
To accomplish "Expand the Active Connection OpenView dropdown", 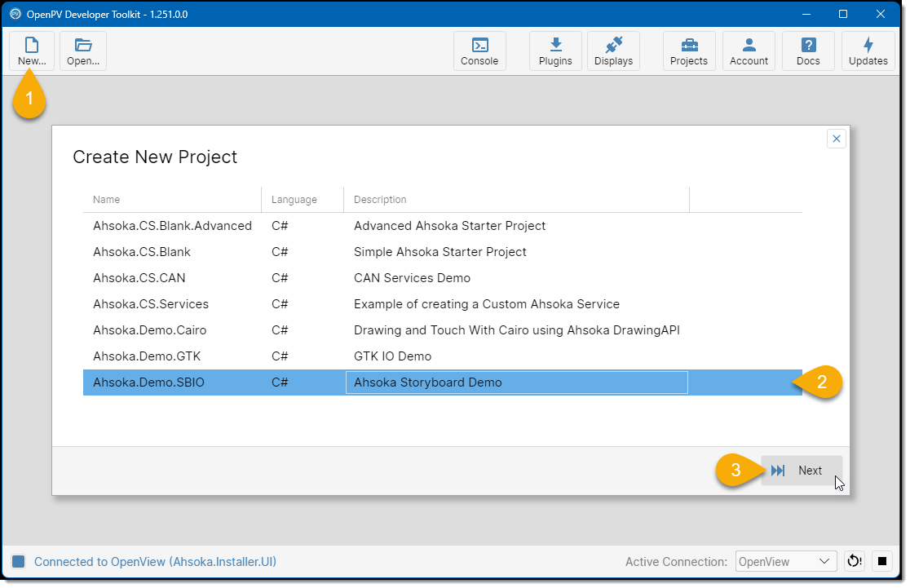I will tap(786, 561).
